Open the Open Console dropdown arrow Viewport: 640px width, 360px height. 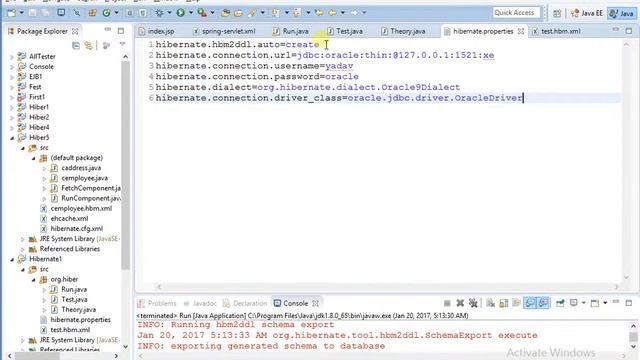point(605,303)
